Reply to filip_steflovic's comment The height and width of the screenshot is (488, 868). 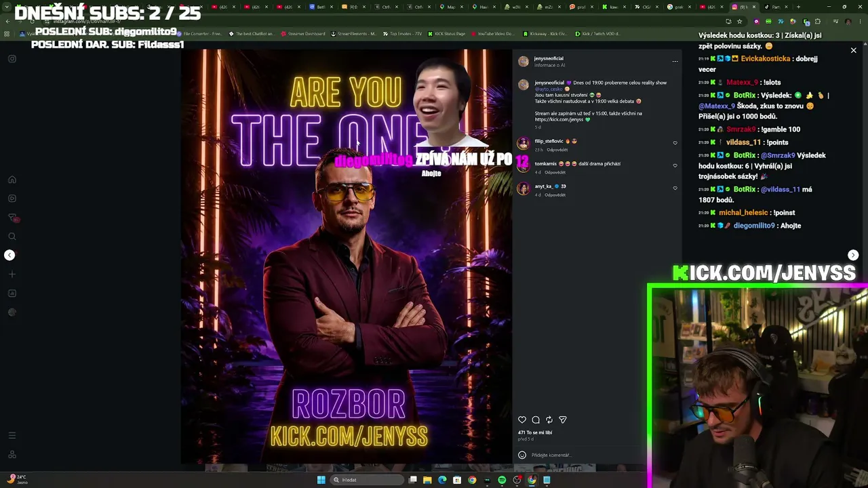(557, 150)
